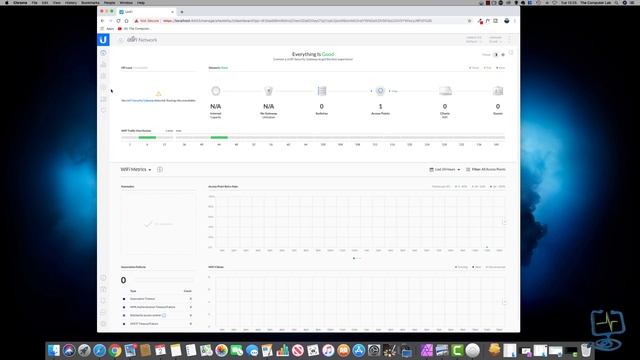Click the Guests icon
The height and width of the screenshot is (360, 640).
coord(498,91)
